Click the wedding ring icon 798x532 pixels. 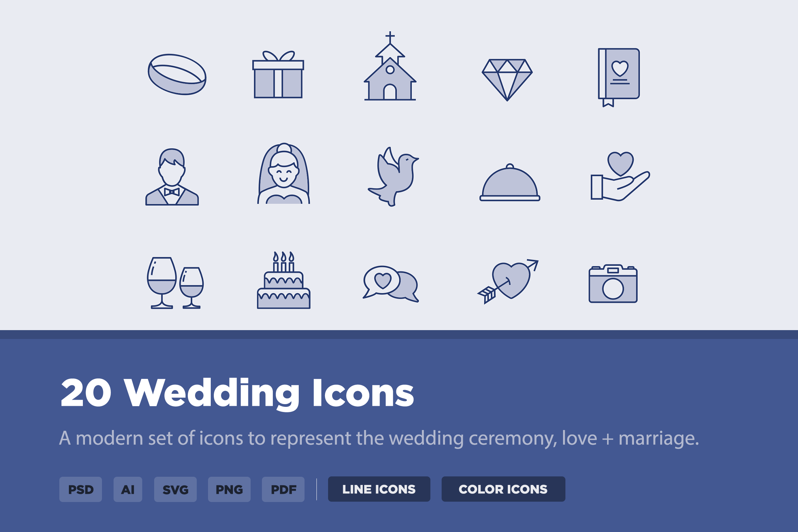[177, 74]
